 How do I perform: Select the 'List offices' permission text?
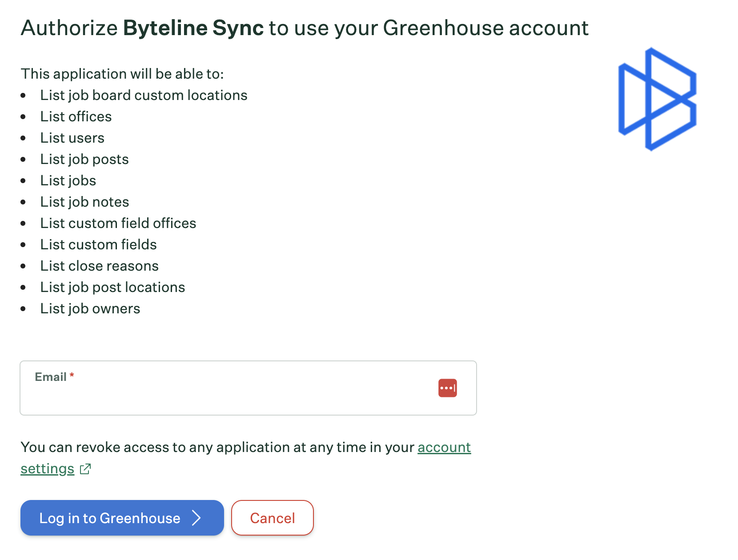pyautogui.click(x=76, y=116)
